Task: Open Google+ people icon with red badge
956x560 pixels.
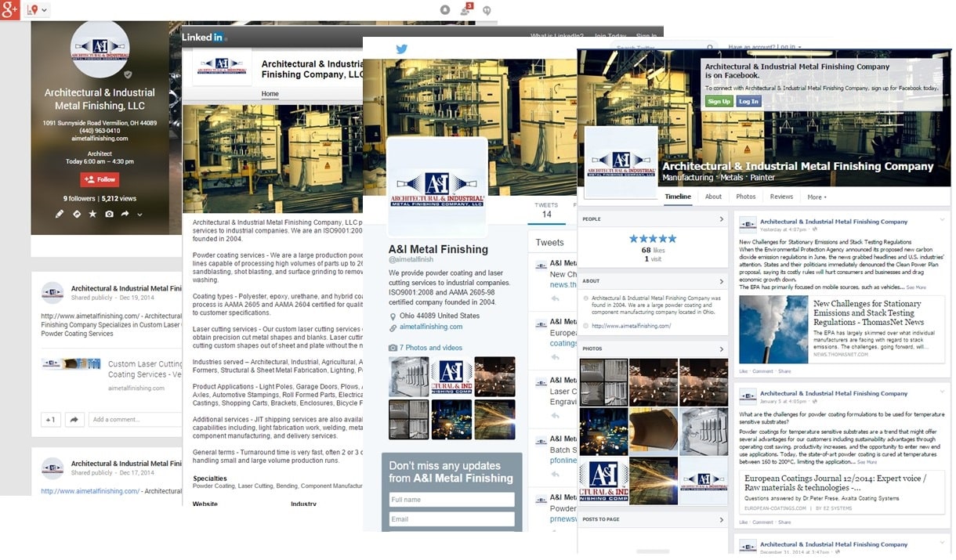Action: pyautogui.click(x=466, y=9)
